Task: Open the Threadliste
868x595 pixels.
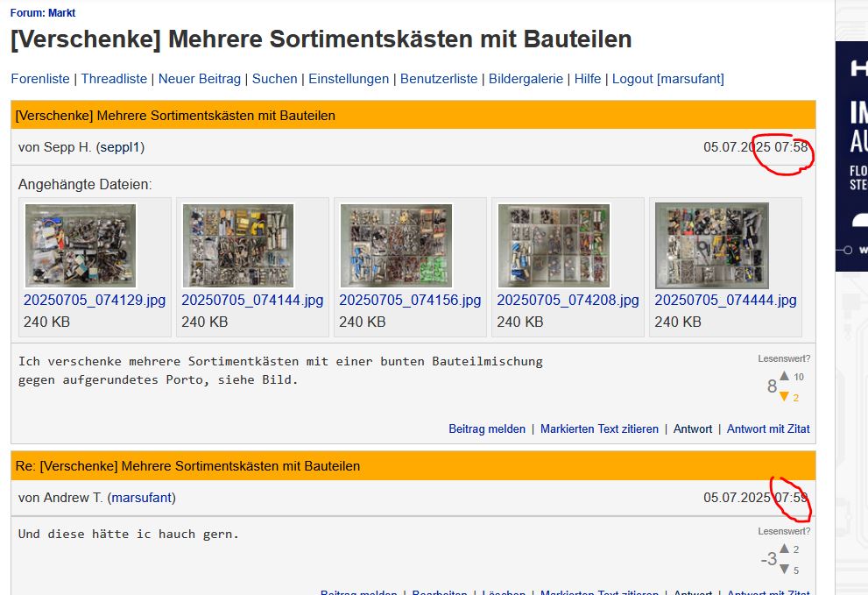Action: pos(114,79)
